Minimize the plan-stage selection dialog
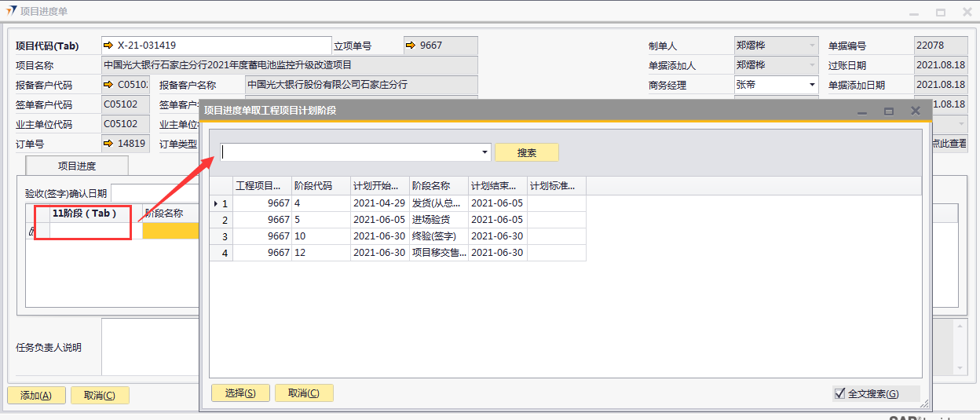This screenshot has height=420, width=980. coord(863,111)
